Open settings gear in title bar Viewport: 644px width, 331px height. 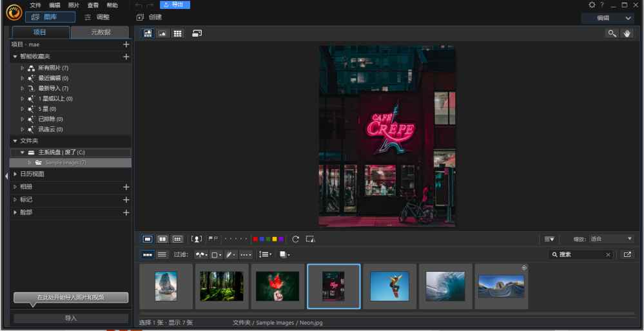pos(592,5)
